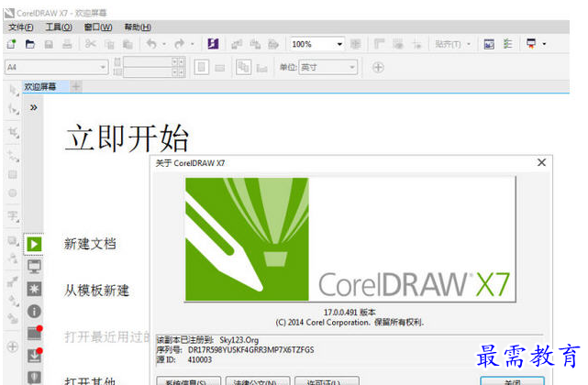The width and height of the screenshot is (588, 385).
Task: Open the What's New star icon
Action: click(34, 289)
